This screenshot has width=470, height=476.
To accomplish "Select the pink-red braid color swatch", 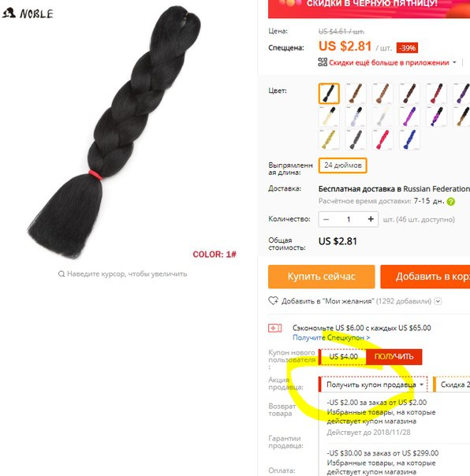I will (x=382, y=139).
